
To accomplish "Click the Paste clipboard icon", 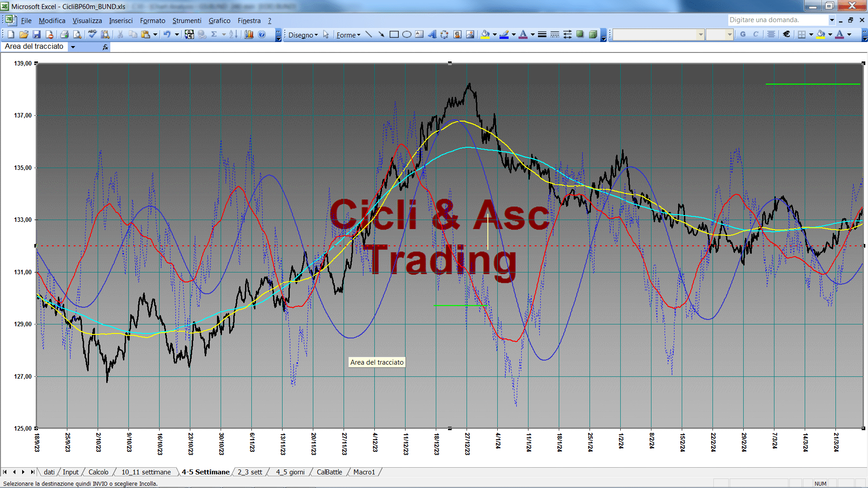I will click(x=145, y=34).
